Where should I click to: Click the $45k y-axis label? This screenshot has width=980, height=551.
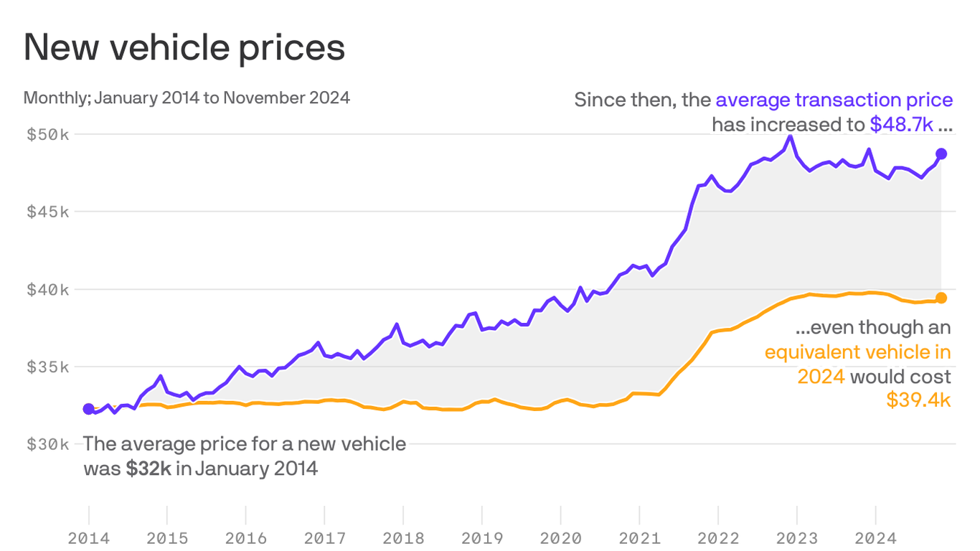pos(48,212)
